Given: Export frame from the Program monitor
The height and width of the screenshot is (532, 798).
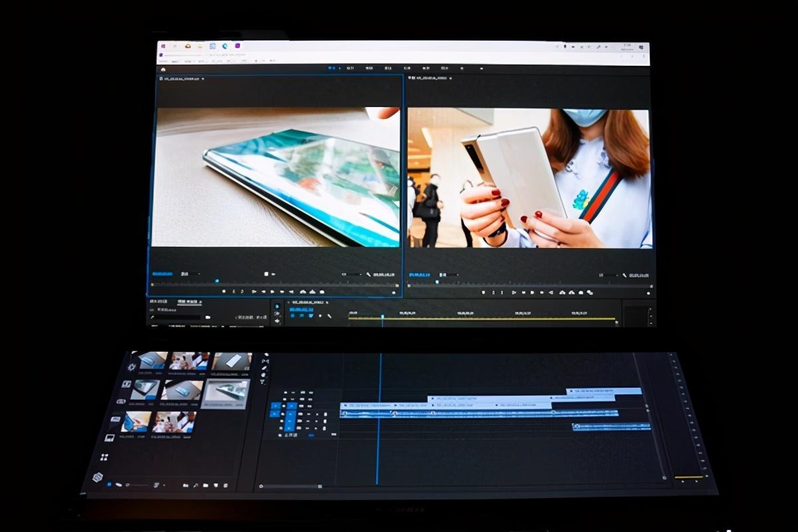Looking at the screenshot, I should pos(580,292).
